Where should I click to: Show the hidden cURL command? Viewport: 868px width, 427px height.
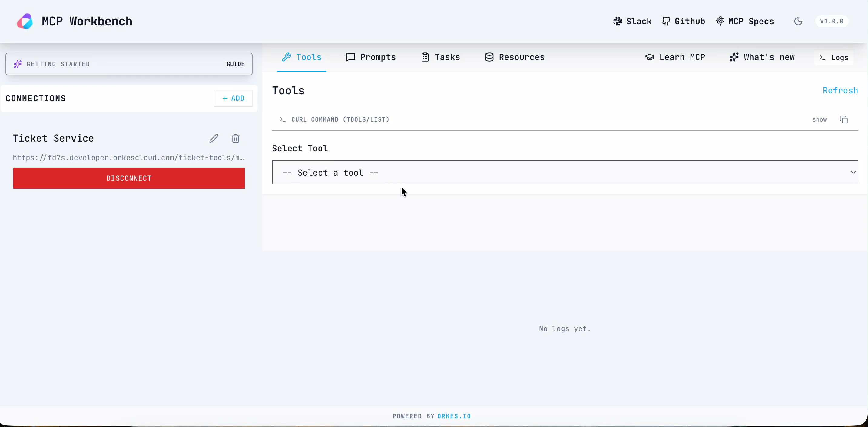click(820, 119)
